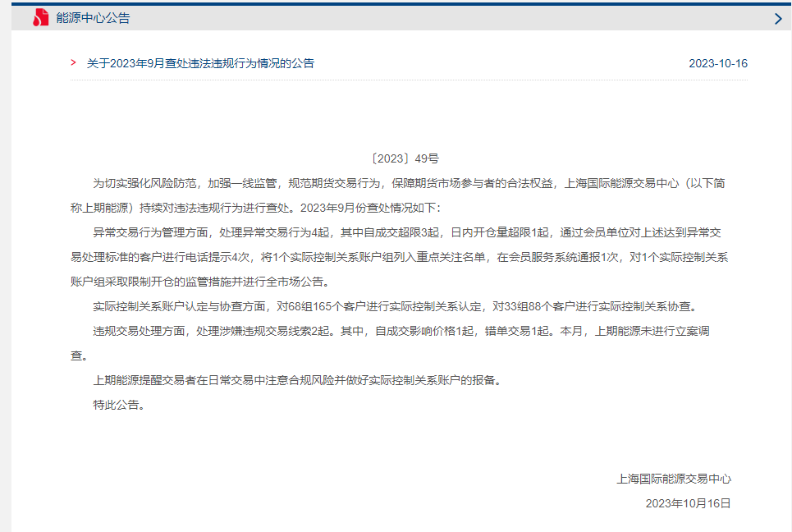Click the opening paragraph starting 为切实强化风险防范
The height and width of the screenshot is (532, 792).
click(x=398, y=195)
